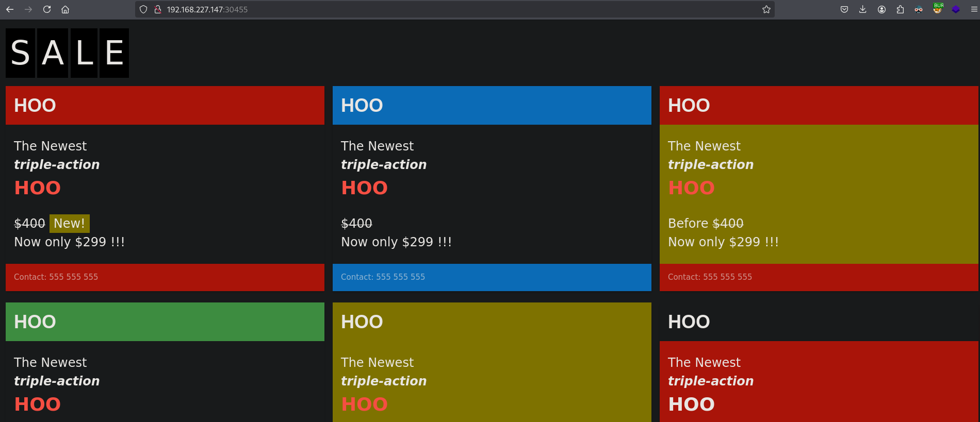The image size is (980, 422).
Task: Open the Firefox hamburger application menu
Action: tap(974, 9)
